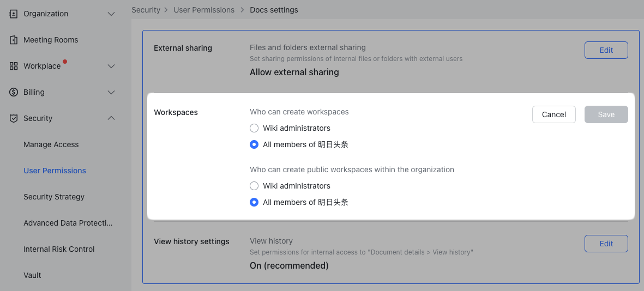The height and width of the screenshot is (291, 644).
Task: Click the Organization sidebar icon
Action: pyautogui.click(x=14, y=14)
